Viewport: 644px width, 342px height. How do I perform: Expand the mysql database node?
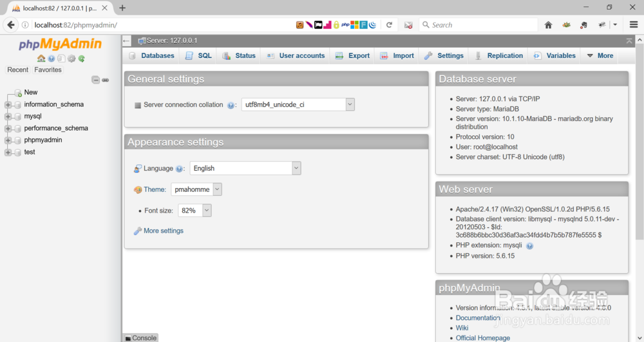coord(8,117)
